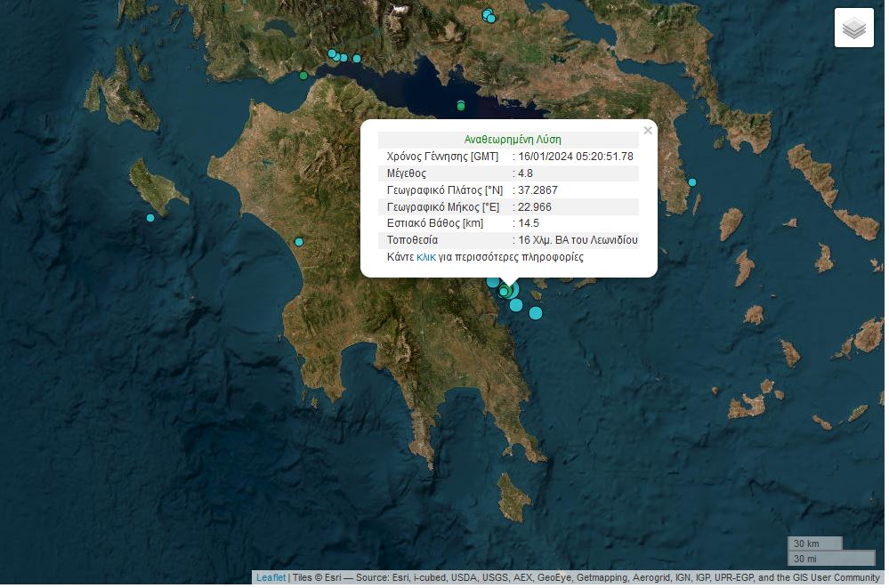Click the easternmost cyan marker below the popup
889x588 pixels.
[536, 312]
